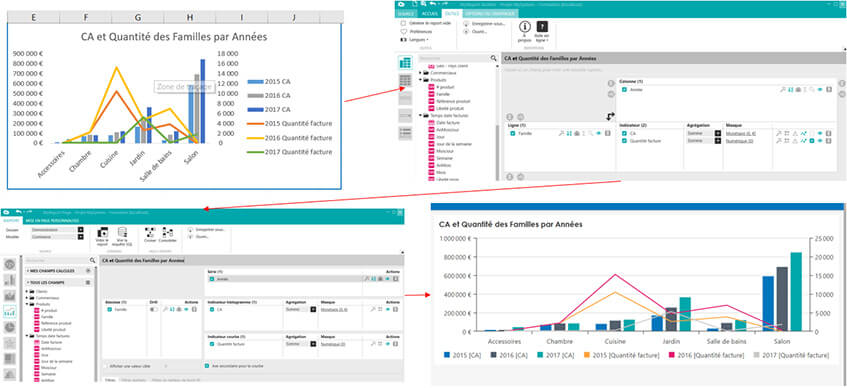Screen dimensions: 847x388
Task: Select the RAPPORT tab in bottom-left window
Action: [x=11, y=220]
